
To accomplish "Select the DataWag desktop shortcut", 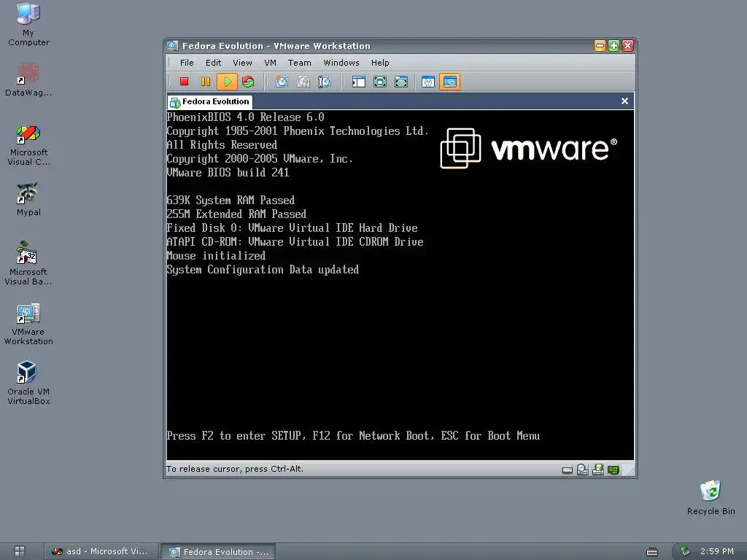I will 28,79.
